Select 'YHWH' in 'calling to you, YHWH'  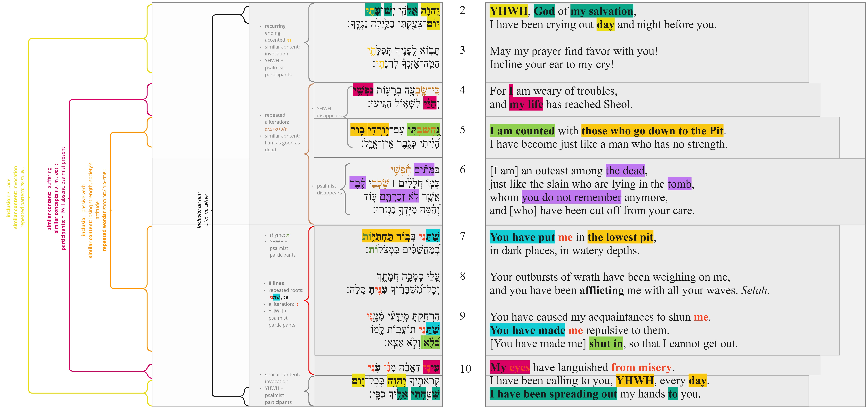click(635, 381)
